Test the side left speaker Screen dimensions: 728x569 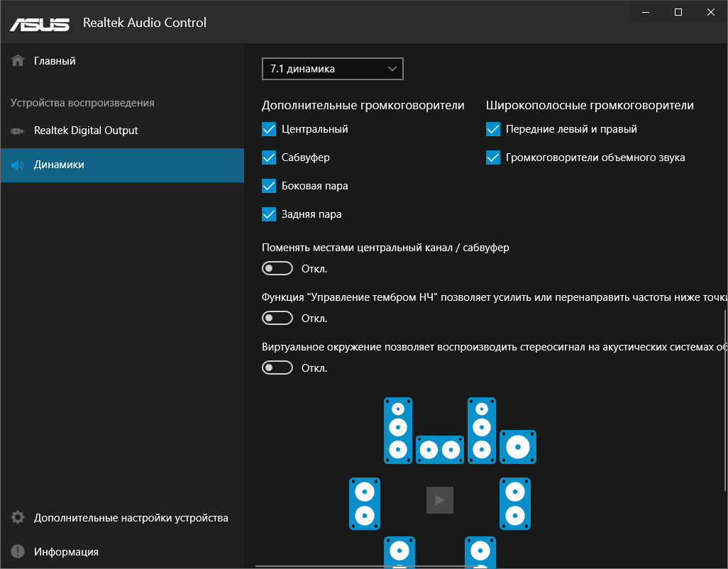tap(365, 504)
